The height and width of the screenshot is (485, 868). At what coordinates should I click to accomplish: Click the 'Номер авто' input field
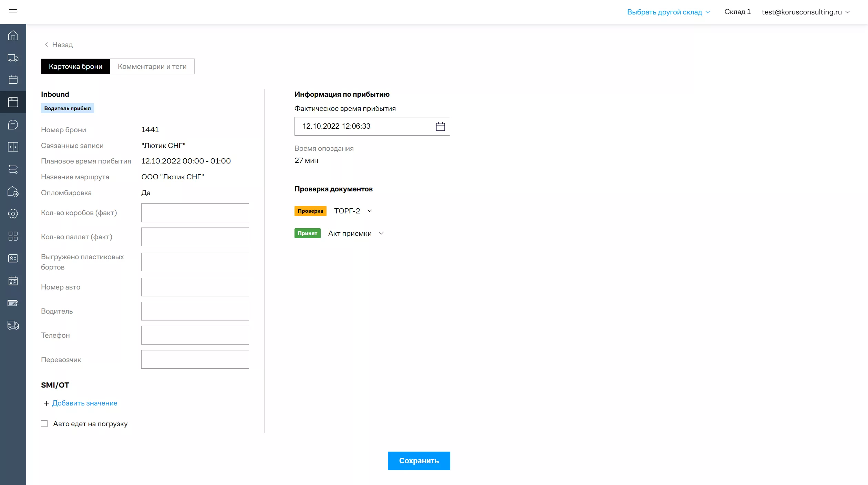(x=195, y=287)
